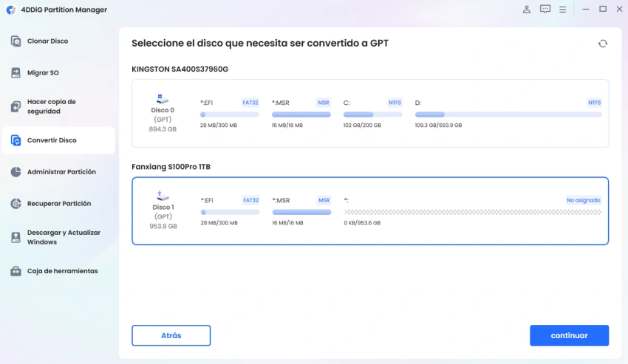628x364 pixels.
Task: Click the Fanxiang S100Pro 1TB disk name
Action: click(171, 167)
